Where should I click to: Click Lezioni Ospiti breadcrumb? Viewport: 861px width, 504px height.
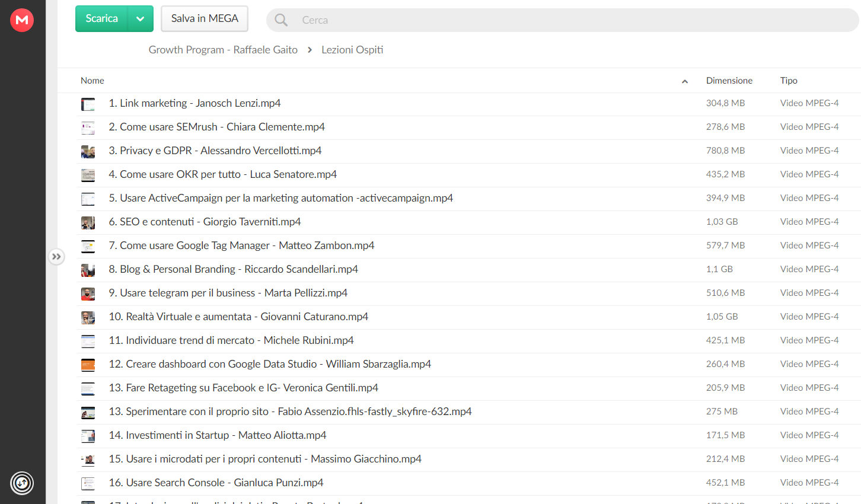(x=352, y=50)
